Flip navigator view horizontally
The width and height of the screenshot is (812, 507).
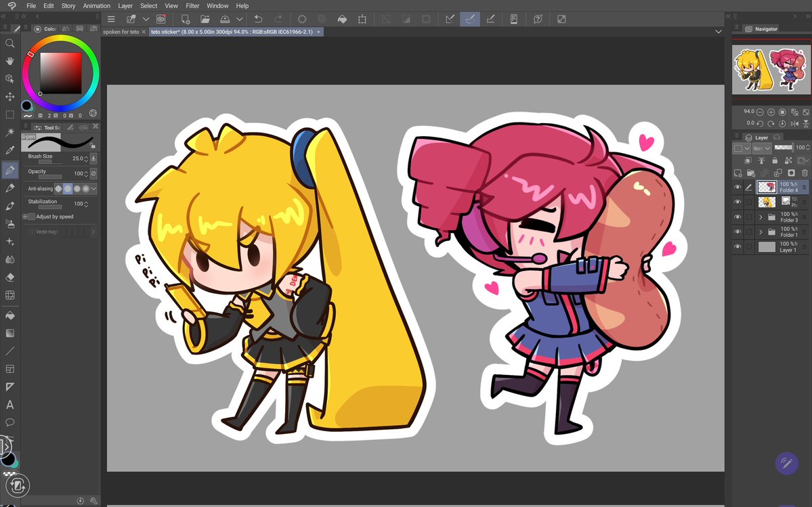coord(794,124)
